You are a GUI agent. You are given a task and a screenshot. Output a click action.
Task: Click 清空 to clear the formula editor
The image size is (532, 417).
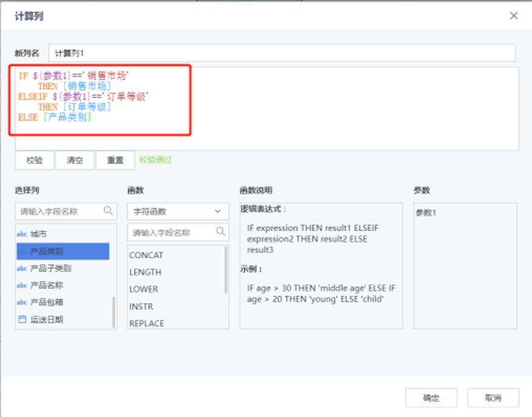pos(74,160)
